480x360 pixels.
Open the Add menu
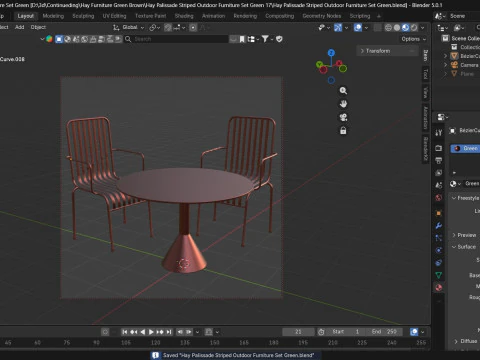pyautogui.click(x=20, y=27)
